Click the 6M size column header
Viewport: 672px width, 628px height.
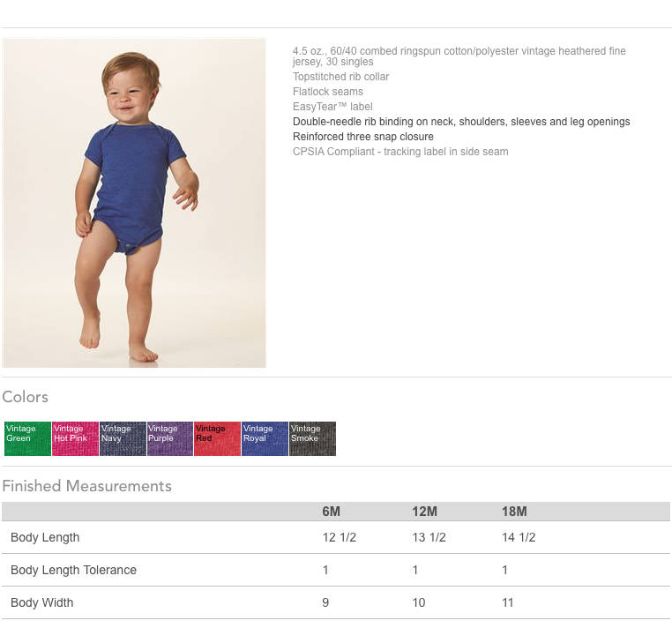click(332, 512)
